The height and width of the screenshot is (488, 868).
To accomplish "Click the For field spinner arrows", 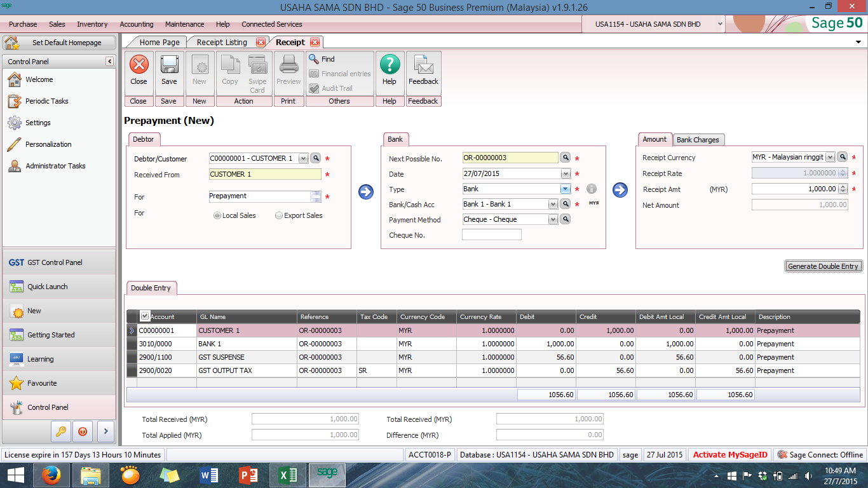I will pyautogui.click(x=316, y=197).
